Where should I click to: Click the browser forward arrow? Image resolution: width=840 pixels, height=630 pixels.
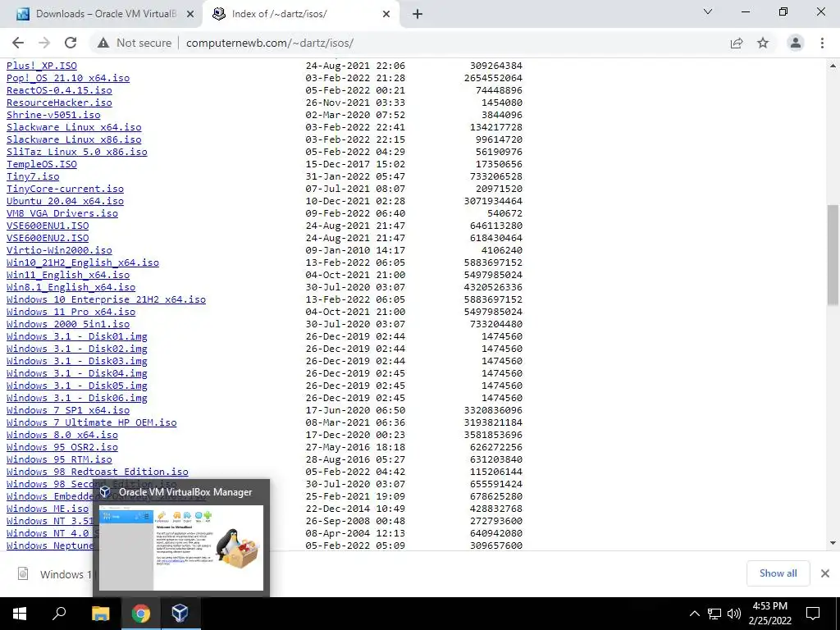[44, 43]
